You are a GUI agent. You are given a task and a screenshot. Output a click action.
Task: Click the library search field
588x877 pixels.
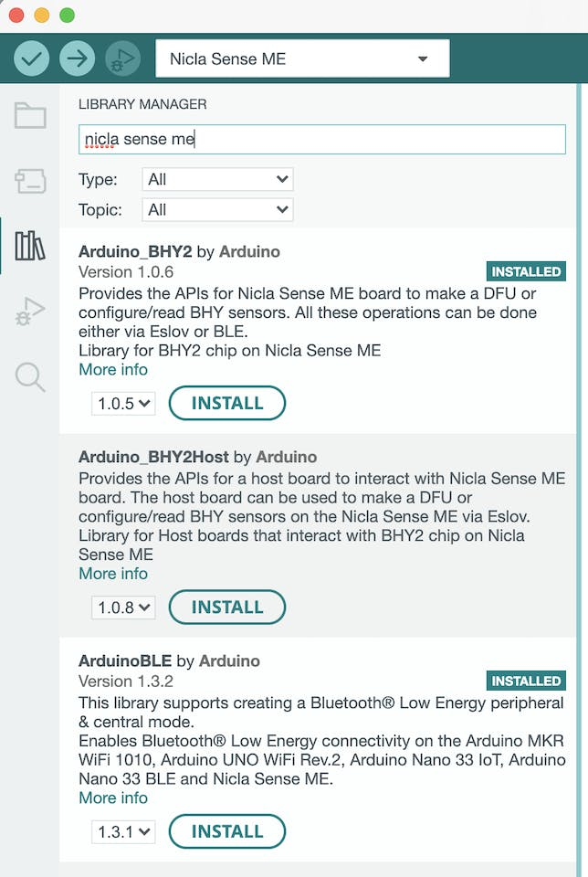click(x=322, y=139)
